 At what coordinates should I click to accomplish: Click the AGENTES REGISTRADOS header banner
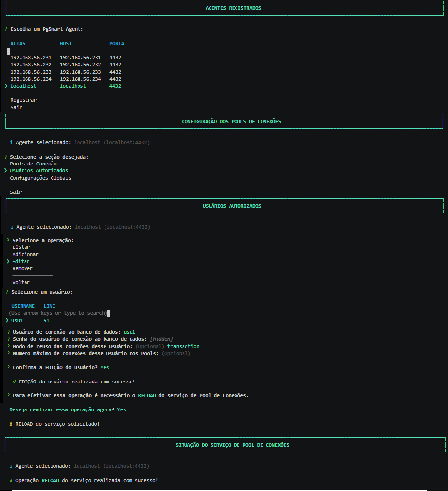click(x=225, y=8)
